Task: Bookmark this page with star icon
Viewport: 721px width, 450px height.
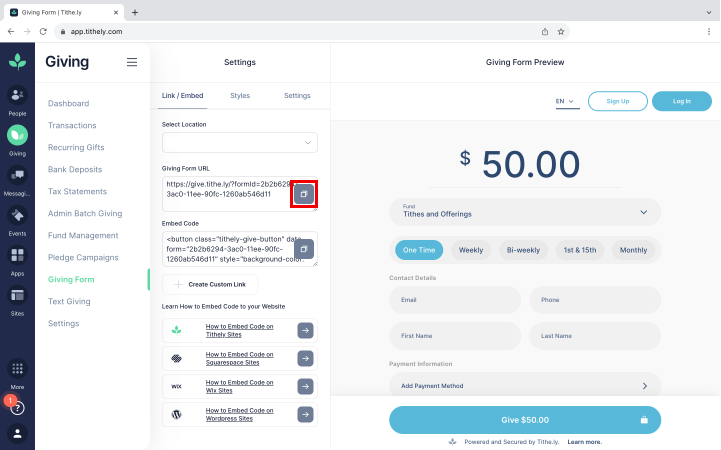Action: click(561, 32)
